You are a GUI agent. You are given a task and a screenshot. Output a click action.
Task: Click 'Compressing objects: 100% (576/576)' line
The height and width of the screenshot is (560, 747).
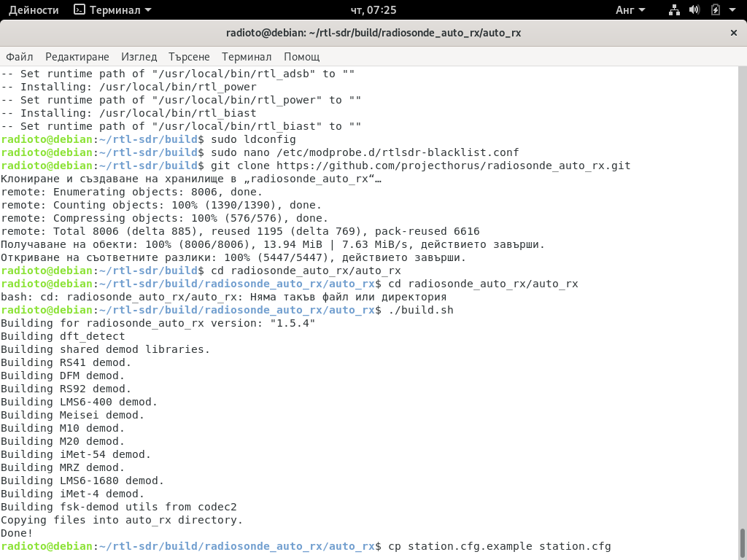(x=164, y=218)
